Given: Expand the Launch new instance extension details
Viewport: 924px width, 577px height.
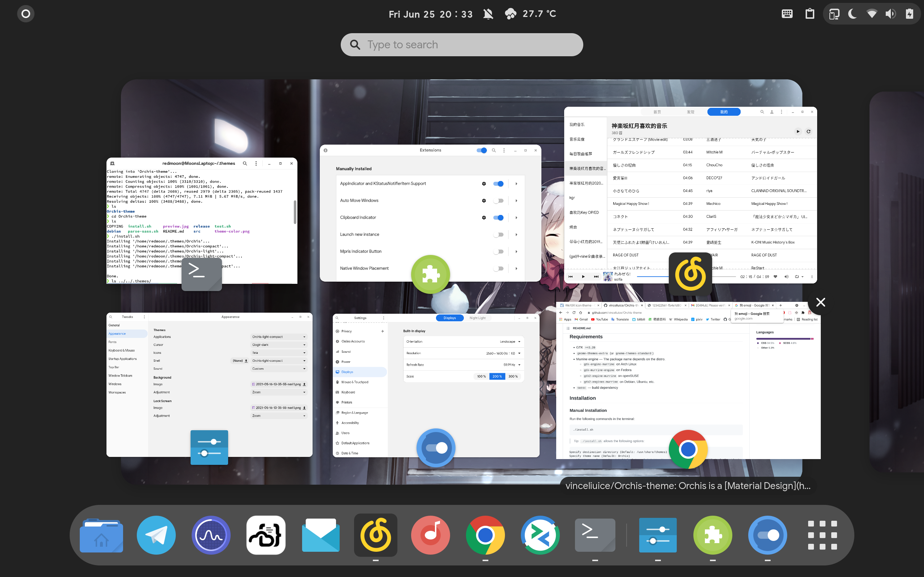Looking at the screenshot, I should pyautogui.click(x=517, y=234).
